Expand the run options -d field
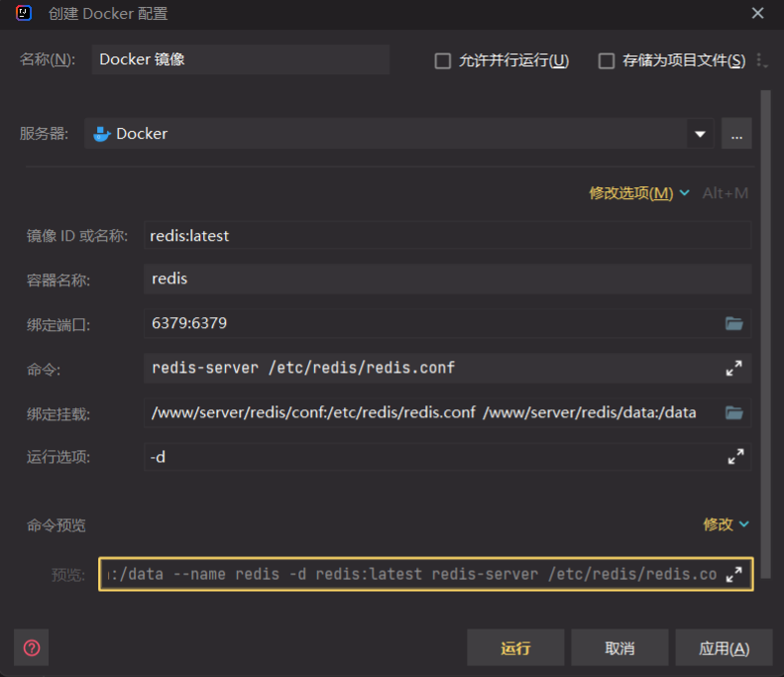This screenshot has width=784, height=677. tap(735, 456)
